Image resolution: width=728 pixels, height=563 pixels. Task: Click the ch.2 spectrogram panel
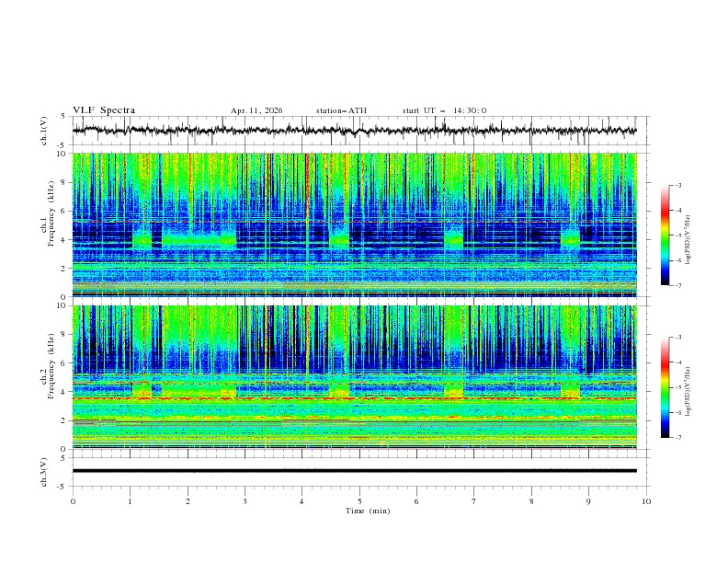point(354,377)
